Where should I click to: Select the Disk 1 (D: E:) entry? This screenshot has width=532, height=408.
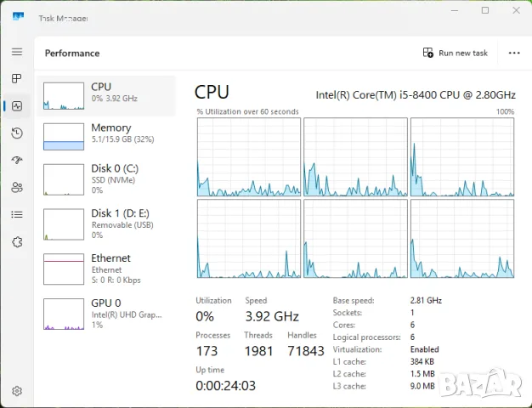tap(106, 224)
